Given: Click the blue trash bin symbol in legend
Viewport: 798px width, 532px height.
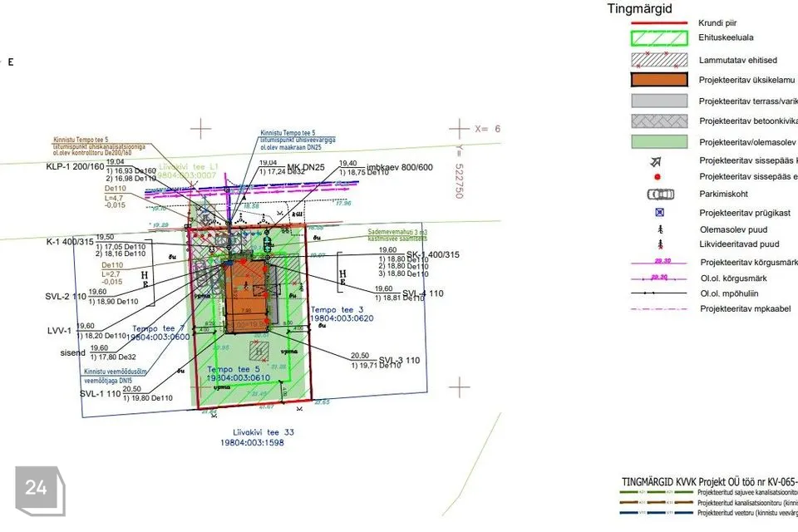Looking at the screenshot, I should pyautogui.click(x=659, y=212).
